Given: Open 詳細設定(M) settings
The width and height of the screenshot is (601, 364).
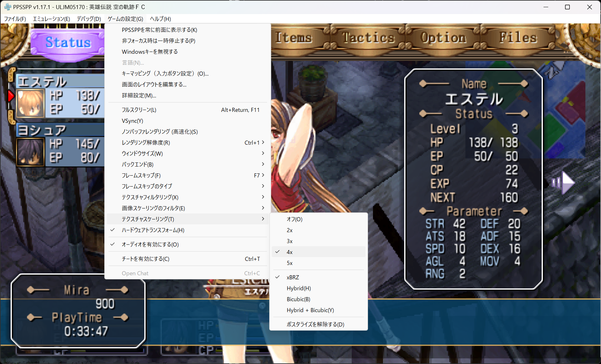Looking at the screenshot, I should point(187,96).
